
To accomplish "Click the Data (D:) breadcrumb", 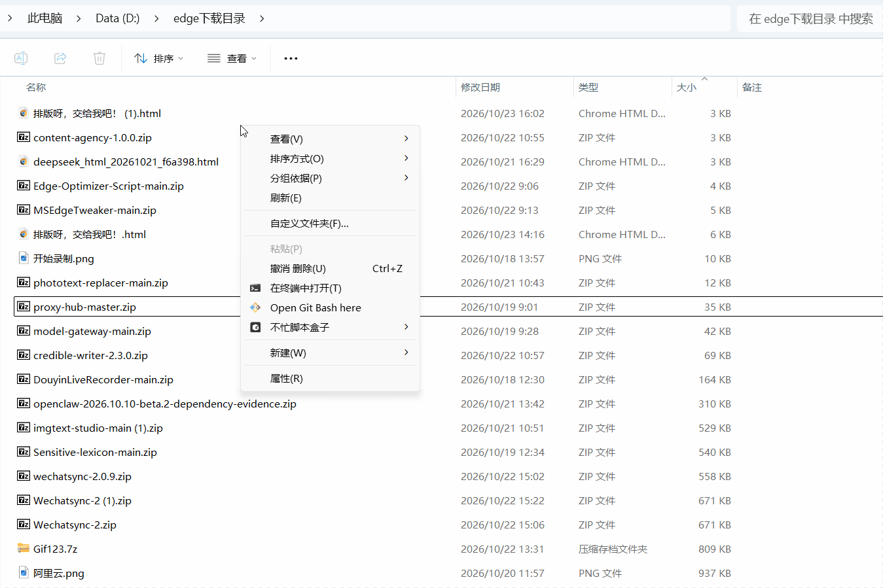I will [x=118, y=18].
